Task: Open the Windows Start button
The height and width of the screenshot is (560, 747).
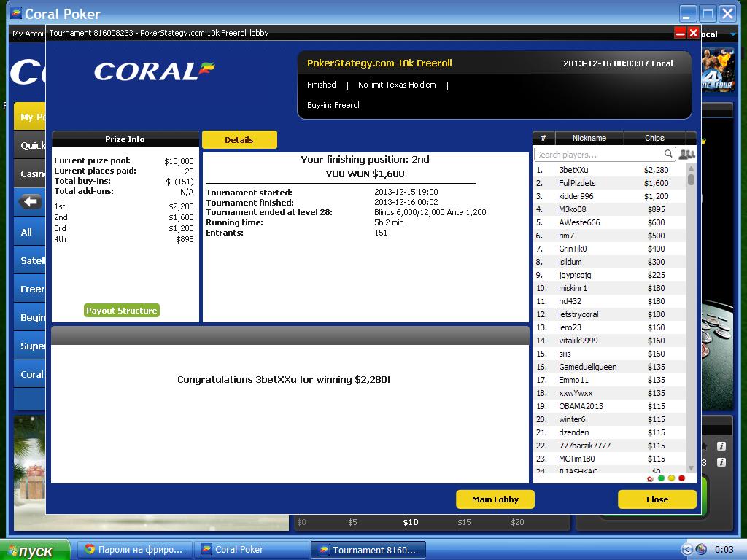Action: [35, 550]
